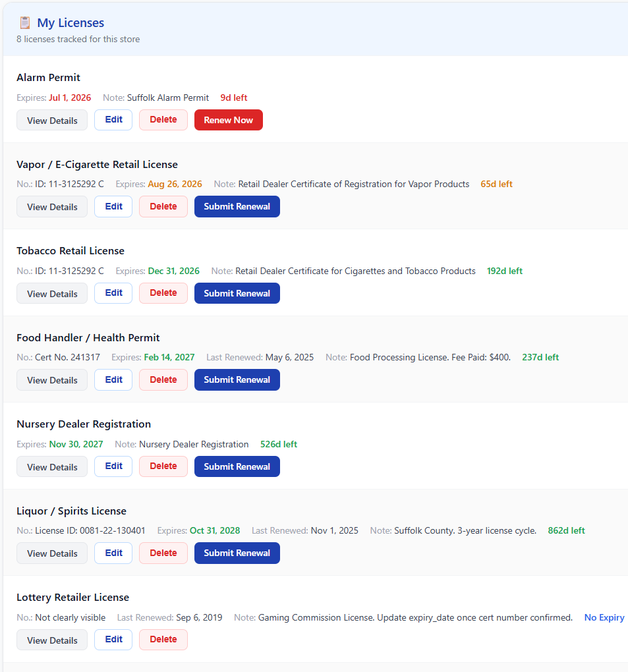The width and height of the screenshot is (628, 672).
Task: Click 'May 6, 2025' last renewed date
Action: coord(289,358)
